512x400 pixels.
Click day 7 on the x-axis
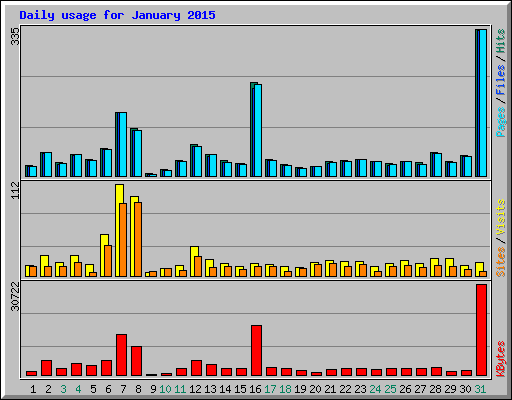123,389
